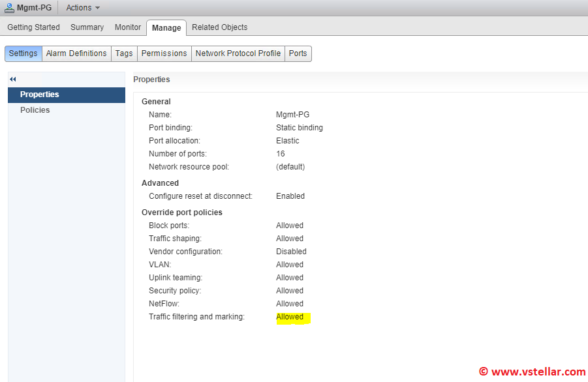Click the Settings sub-tab button
Image resolution: width=588 pixels, height=382 pixels.
point(23,53)
